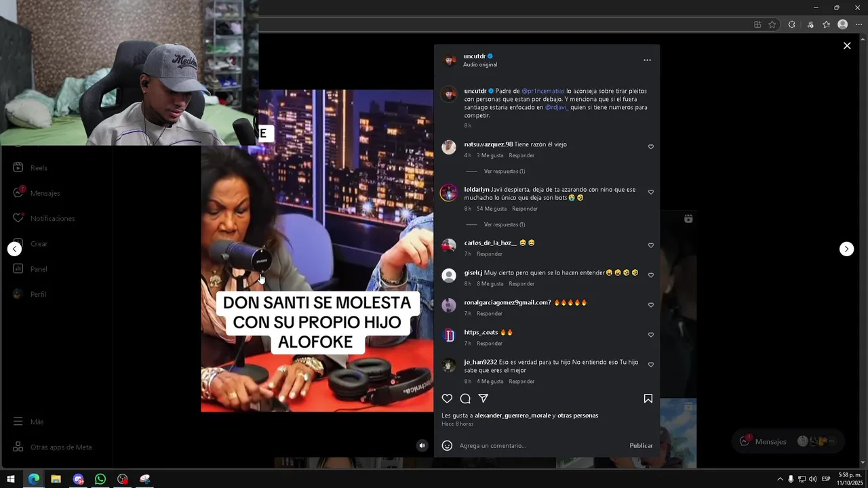Like natsu.vazquez.98's comment heart
This screenshot has height=488, width=868.
point(651,147)
